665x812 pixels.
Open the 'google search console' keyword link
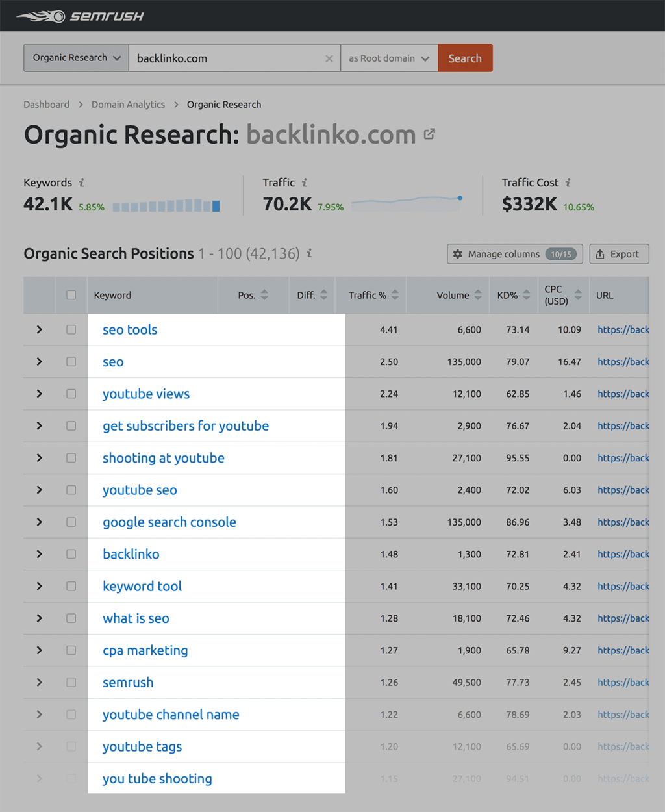(169, 522)
